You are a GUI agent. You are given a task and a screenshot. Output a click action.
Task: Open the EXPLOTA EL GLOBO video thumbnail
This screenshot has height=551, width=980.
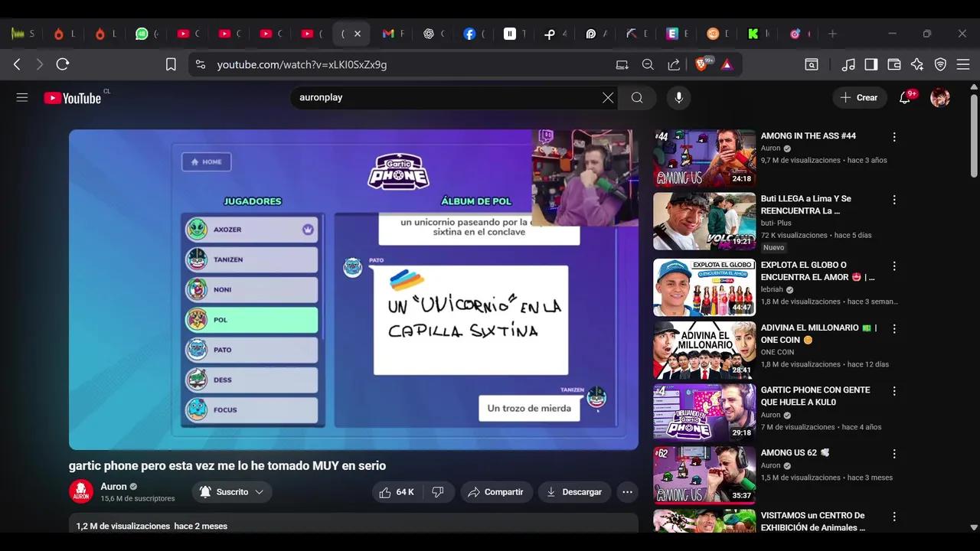(x=704, y=287)
